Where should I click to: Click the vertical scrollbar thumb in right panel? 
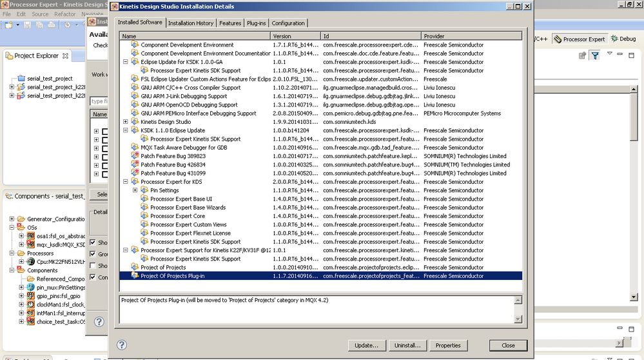click(633, 117)
